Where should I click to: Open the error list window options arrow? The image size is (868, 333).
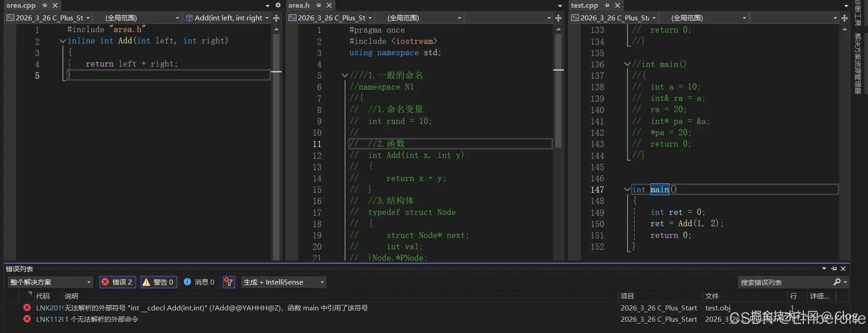click(x=824, y=269)
